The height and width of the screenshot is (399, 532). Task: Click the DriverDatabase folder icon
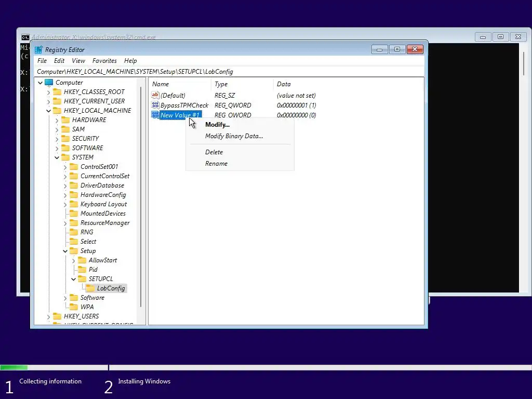74,185
